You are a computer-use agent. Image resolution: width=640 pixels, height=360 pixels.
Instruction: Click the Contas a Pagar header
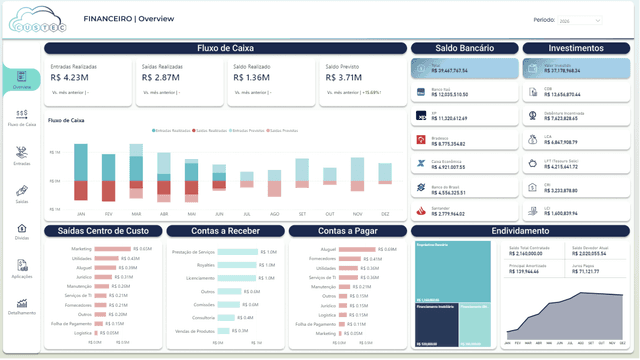(348, 231)
